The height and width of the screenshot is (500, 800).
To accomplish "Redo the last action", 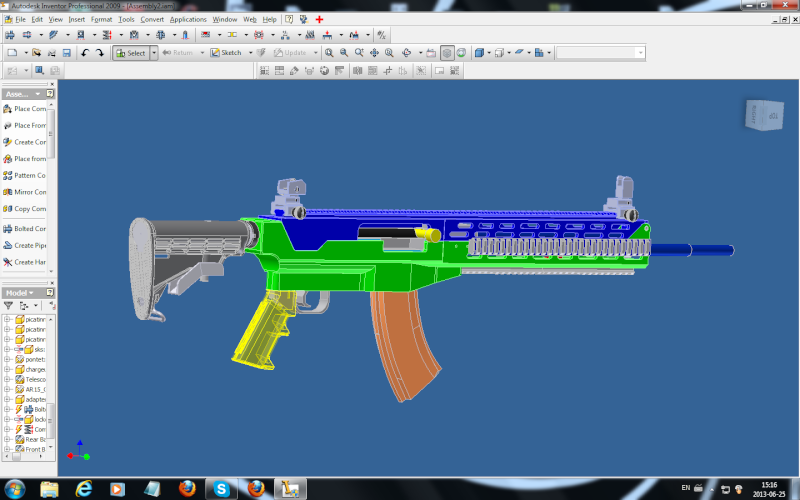I will point(99,53).
